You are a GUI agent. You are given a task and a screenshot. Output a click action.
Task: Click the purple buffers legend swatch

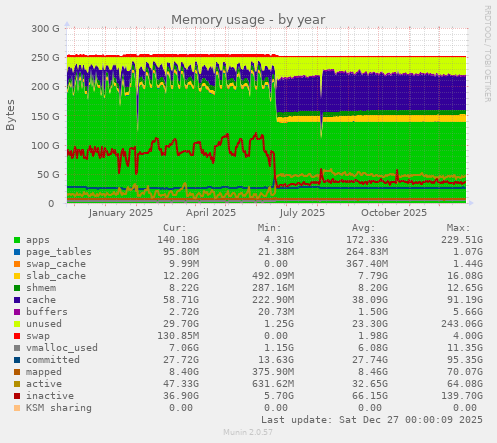coord(17,312)
